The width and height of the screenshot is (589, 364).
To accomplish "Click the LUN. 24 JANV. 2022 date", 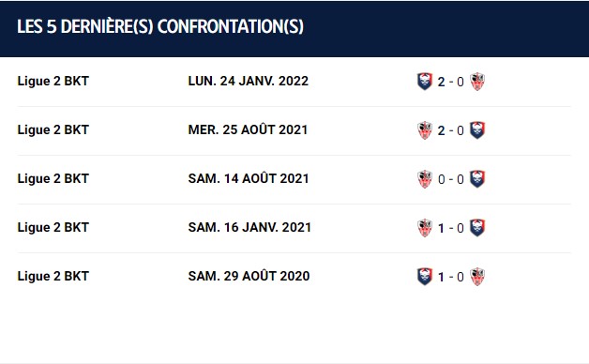I will (248, 81).
